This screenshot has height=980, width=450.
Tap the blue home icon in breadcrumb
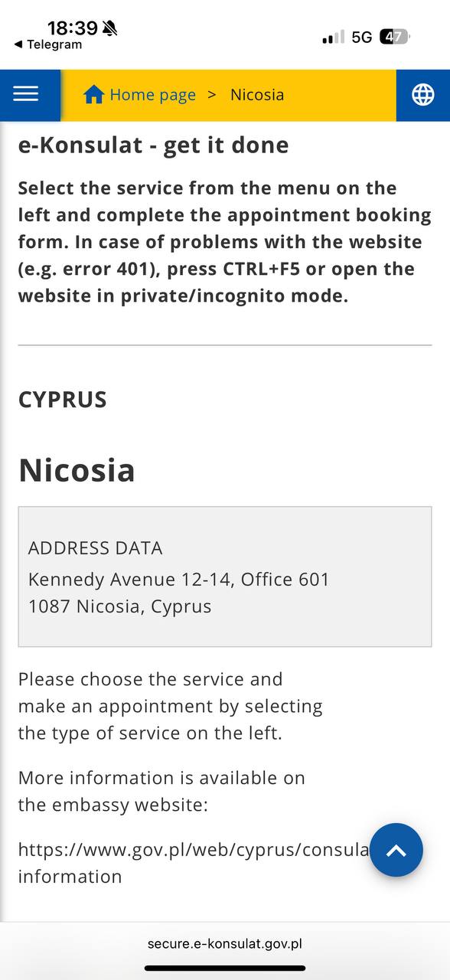93,95
